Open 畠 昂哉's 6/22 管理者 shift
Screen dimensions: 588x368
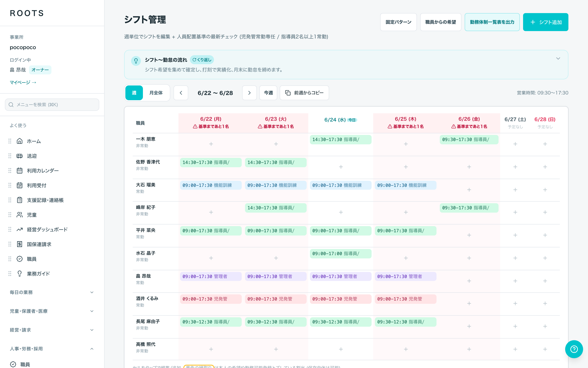pyautogui.click(x=211, y=276)
